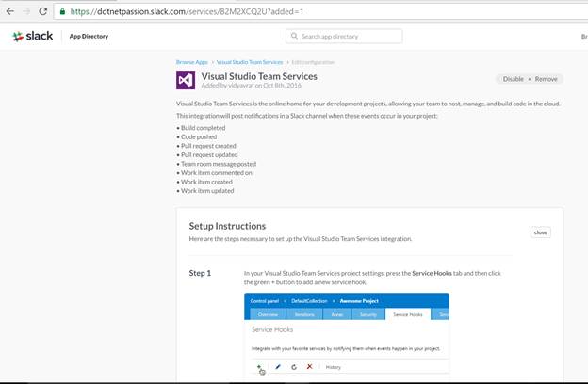Click the red X delete icon in screenshot
Viewport: 588px width, 384px height.
tap(309, 367)
